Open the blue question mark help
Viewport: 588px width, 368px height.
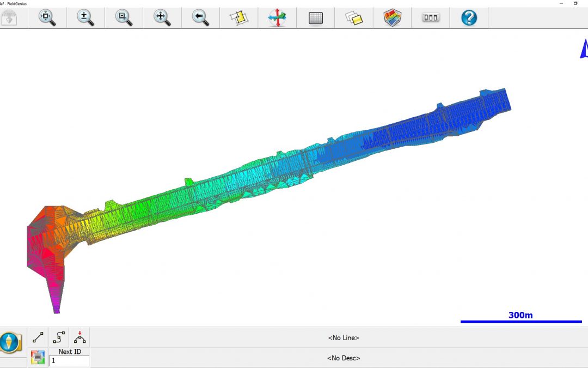pos(469,17)
